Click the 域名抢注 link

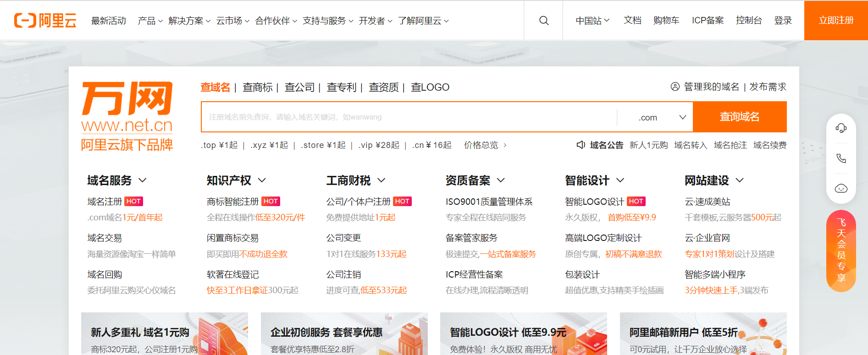click(x=730, y=145)
